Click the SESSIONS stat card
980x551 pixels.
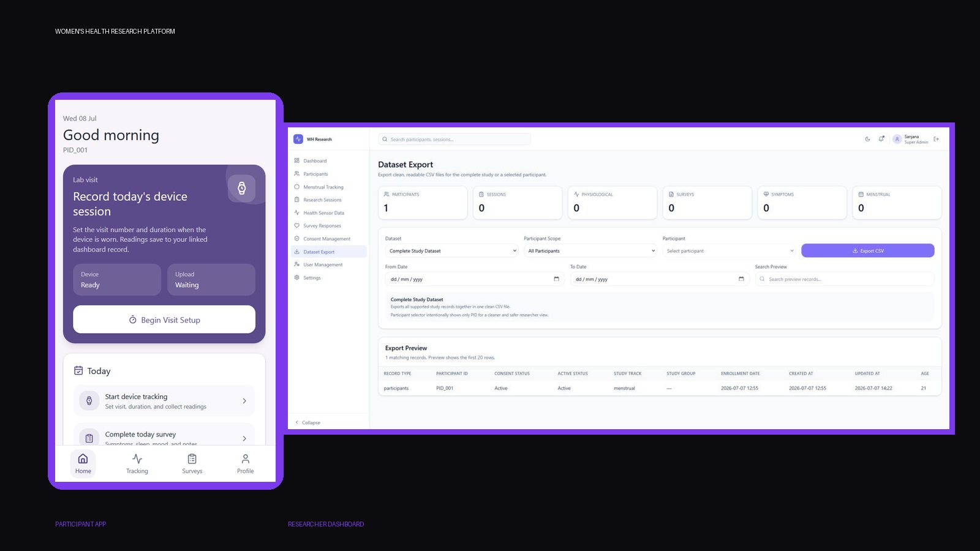[518, 203]
